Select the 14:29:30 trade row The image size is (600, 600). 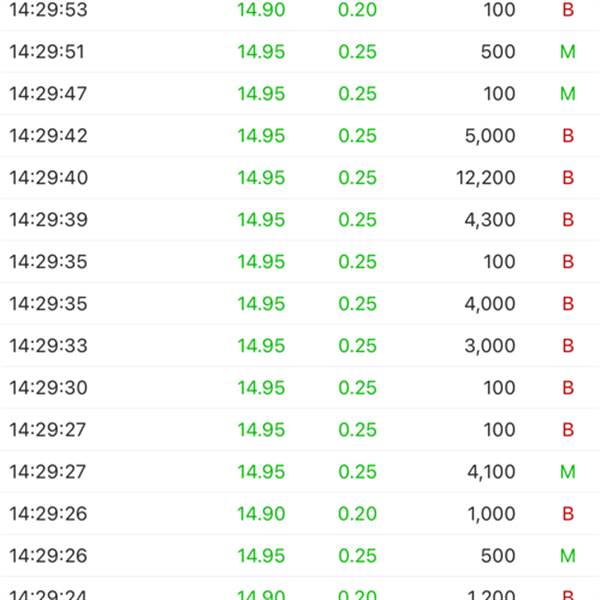(x=300, y=387)
